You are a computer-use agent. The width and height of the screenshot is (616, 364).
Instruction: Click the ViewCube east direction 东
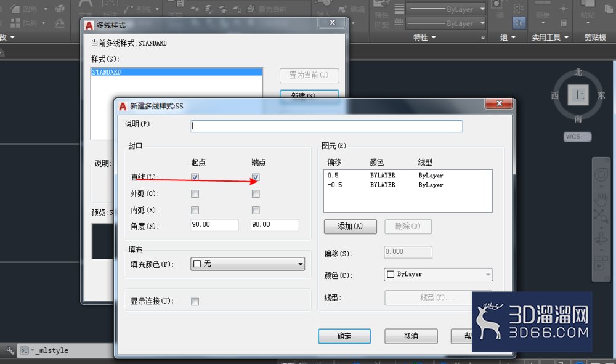601,95
